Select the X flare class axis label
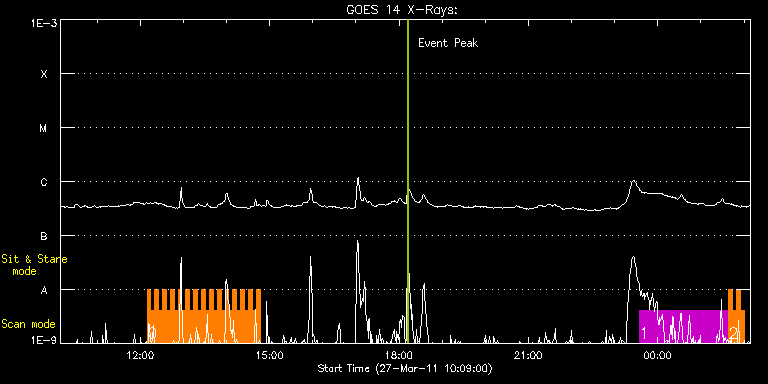The width and height of the screenshot is (768, 384). coord(44,74)
